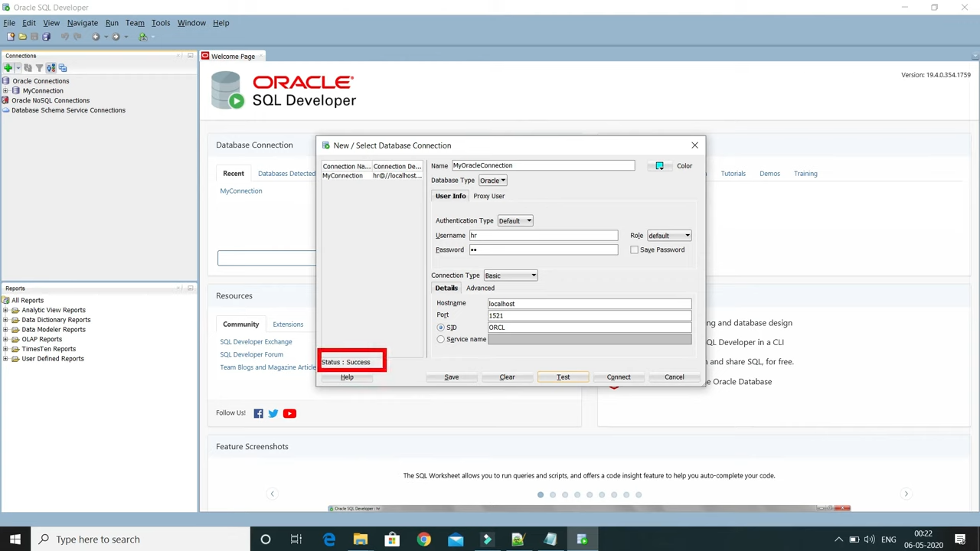Click the Chrome icon in Windows taskbar

point(423,540)
